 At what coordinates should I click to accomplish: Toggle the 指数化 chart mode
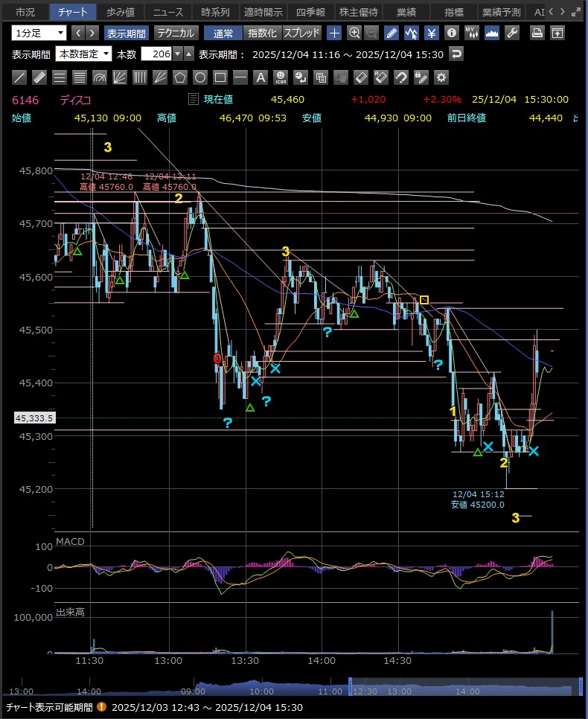tap(262, 33)
